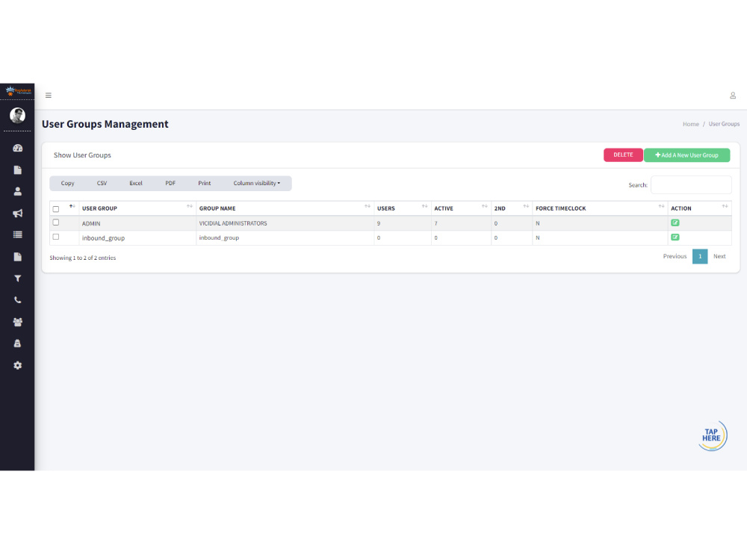This screenshot has width=747, height=560.
Task: Sort by USERS column
Action: click(x=403, y=208)
